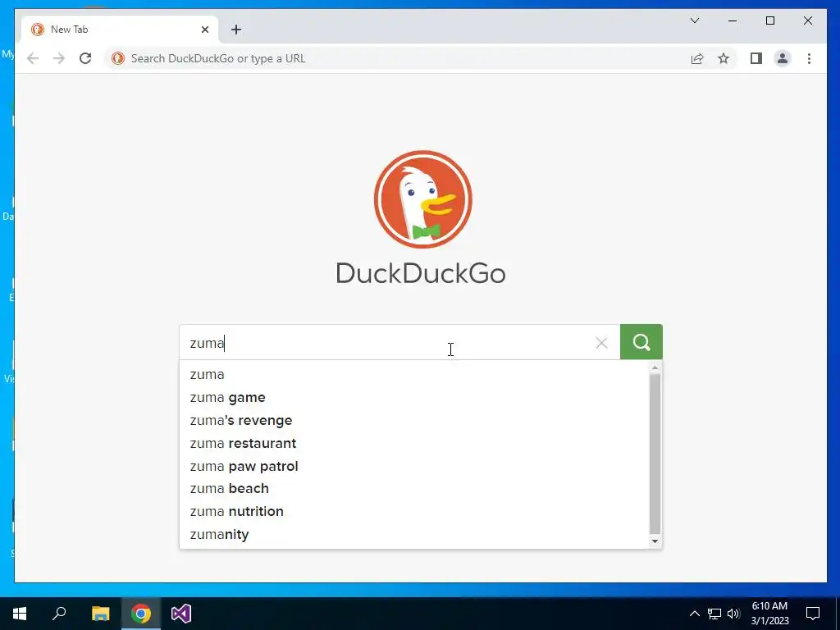Image resolution: width=840 pixels, height=630 pixels.
Task: Click the suggestion list scroll up arrow
Action: [x=655, y=367]
